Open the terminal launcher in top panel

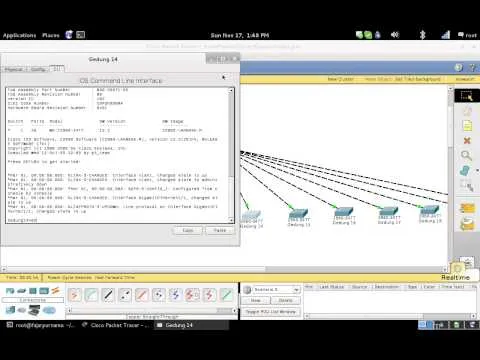pyautogui.click(x=80, y=35)
